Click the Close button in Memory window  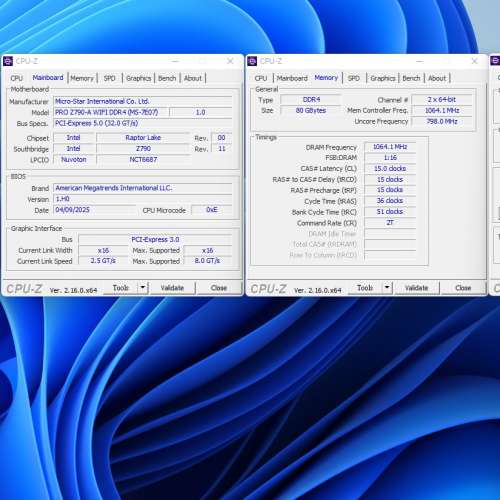463,288
